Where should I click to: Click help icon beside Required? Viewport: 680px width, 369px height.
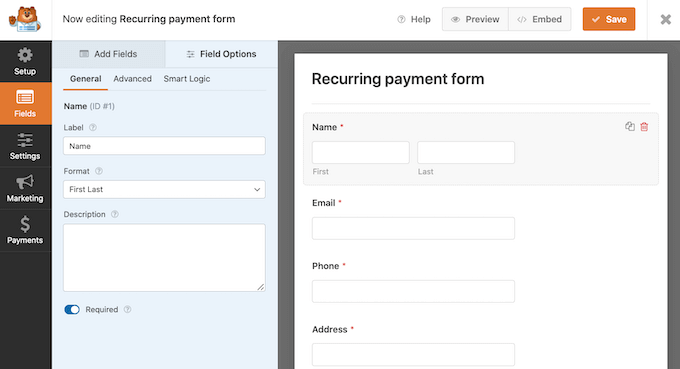point(128,310)
